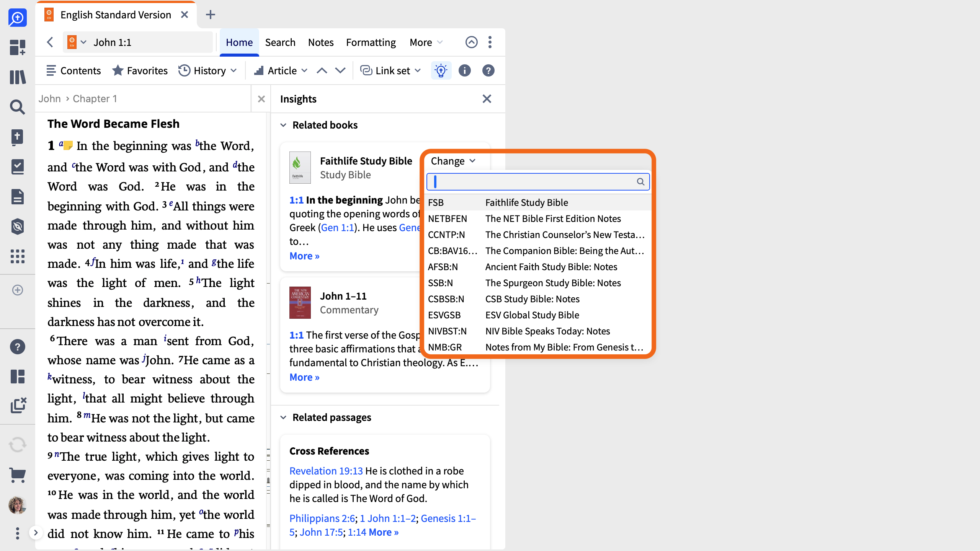The image size is (980, 551).
Task: Close the John Chapter 1 breadcrumb bar
Action: (x=261, y=99)
